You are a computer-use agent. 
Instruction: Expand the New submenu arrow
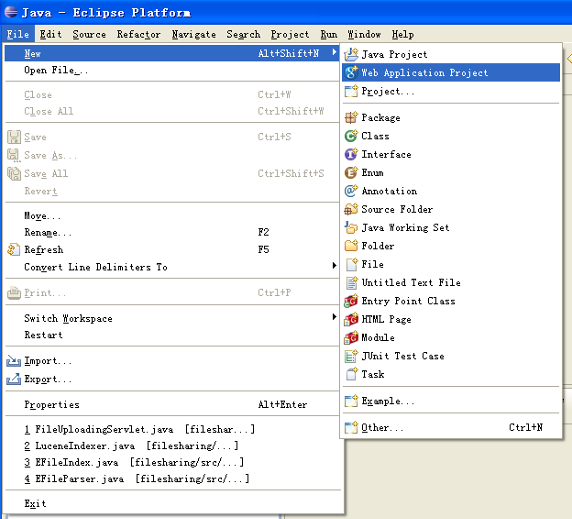pos(334,53)
